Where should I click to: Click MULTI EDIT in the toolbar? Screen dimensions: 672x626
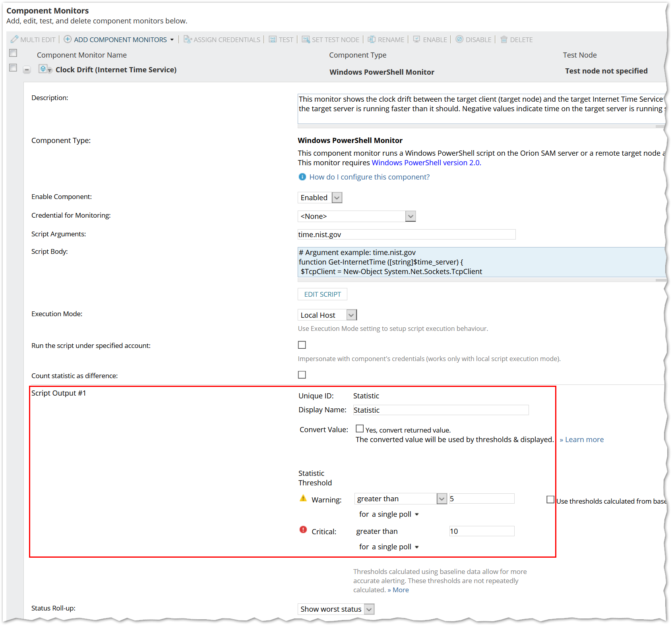click(38, 40)
